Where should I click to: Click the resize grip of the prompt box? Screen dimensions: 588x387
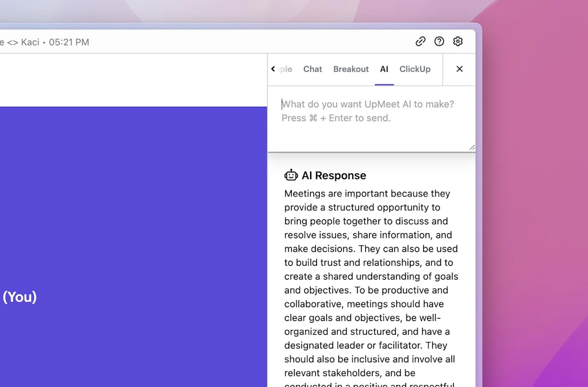point(472,148)
